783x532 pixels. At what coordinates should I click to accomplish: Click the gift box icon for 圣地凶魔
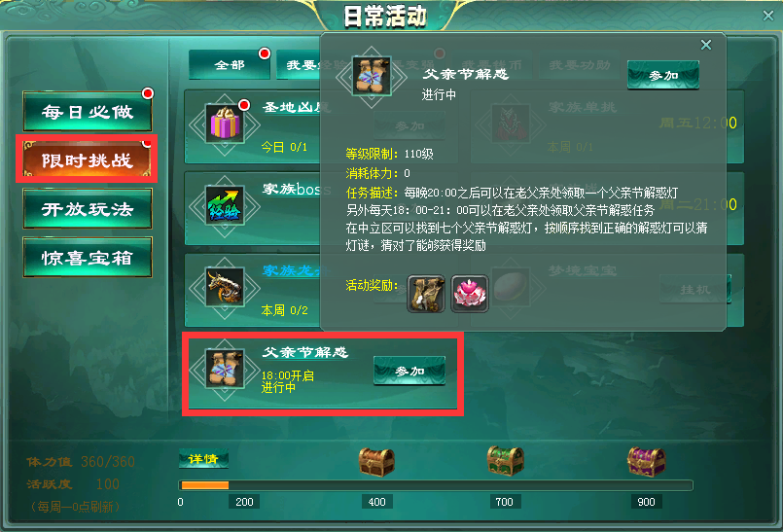coord(225,123)
